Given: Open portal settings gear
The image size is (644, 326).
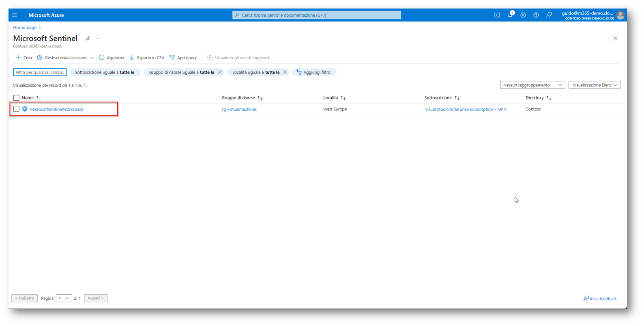Looking at the screenshot, I should pyautogui.click(x=523, y=15).
